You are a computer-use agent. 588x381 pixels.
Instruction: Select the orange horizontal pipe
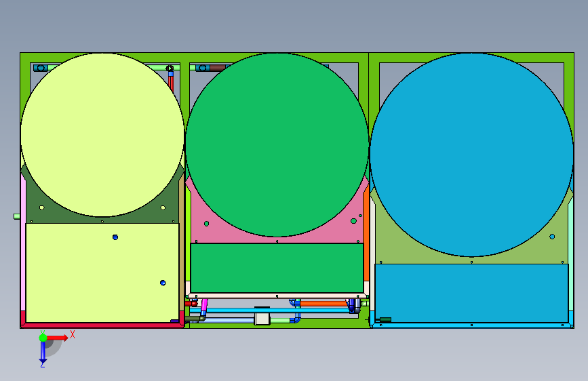(324, 303)
